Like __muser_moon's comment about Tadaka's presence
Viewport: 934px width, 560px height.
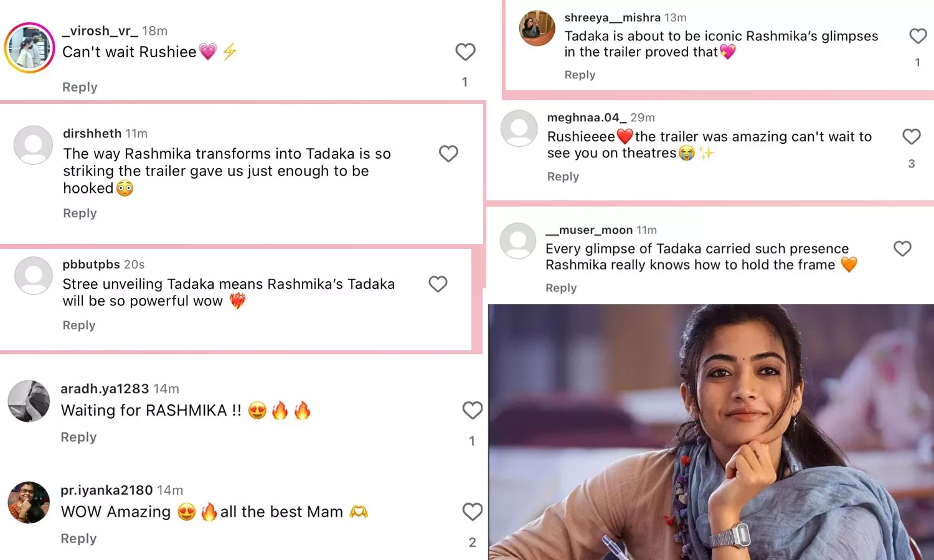coord(902,248)
